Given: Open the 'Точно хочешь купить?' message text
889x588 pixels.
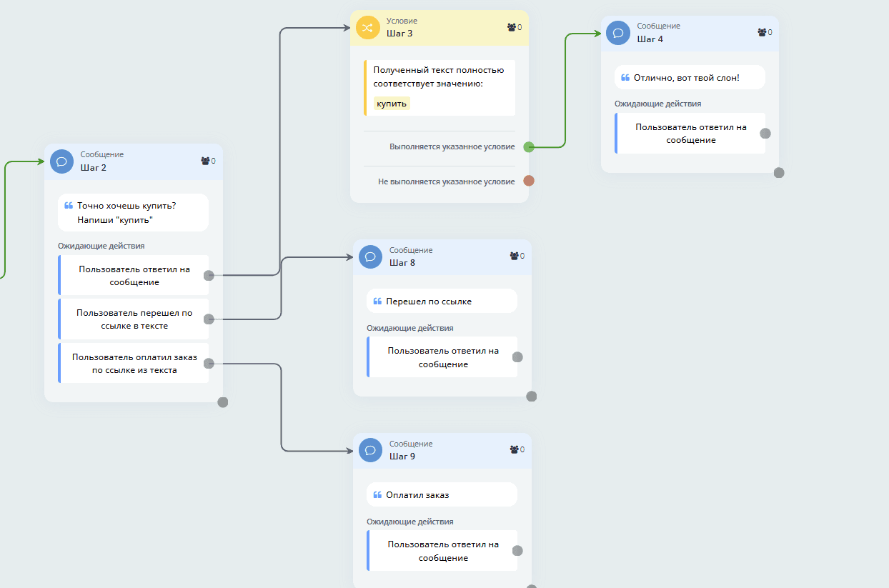Looking at the screenshot, I should coord(133,212).
